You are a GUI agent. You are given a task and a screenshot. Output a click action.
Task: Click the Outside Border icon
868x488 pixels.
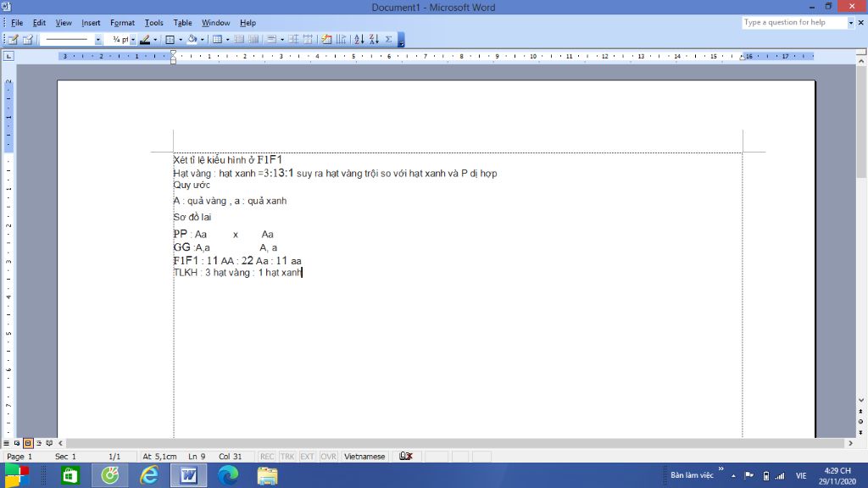tap(170, 39)
